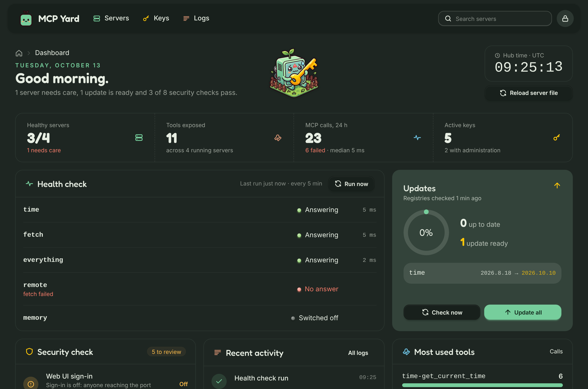This screenshot has height=389, width=588.
Task: Click the Healthy servers card icon
Action: [x=139, y=138]
